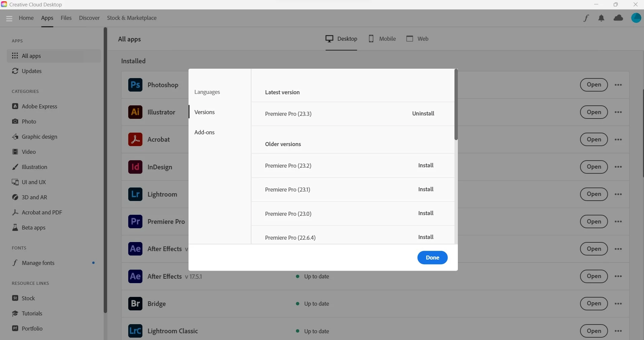Viewport: 644px width, 340px height.
Task: Open more options for Bridge
Action: click(x=618, y=304)
